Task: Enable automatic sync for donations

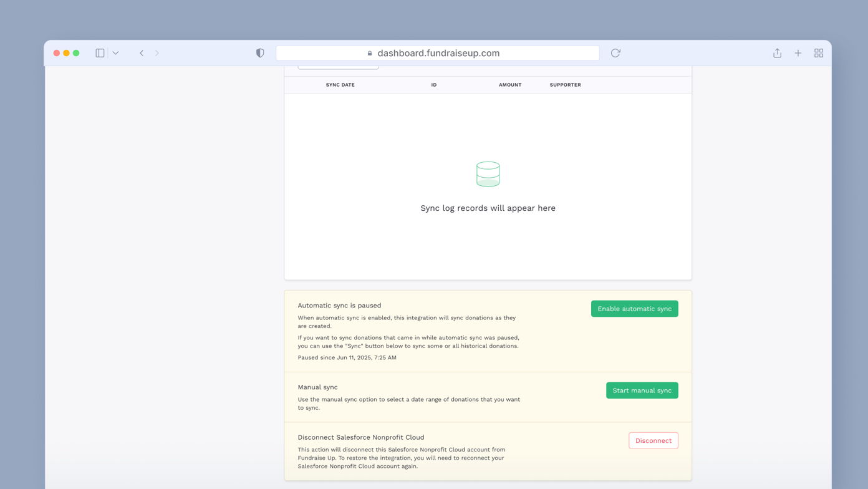Action: pyautogui.click(x=634, y=308)
